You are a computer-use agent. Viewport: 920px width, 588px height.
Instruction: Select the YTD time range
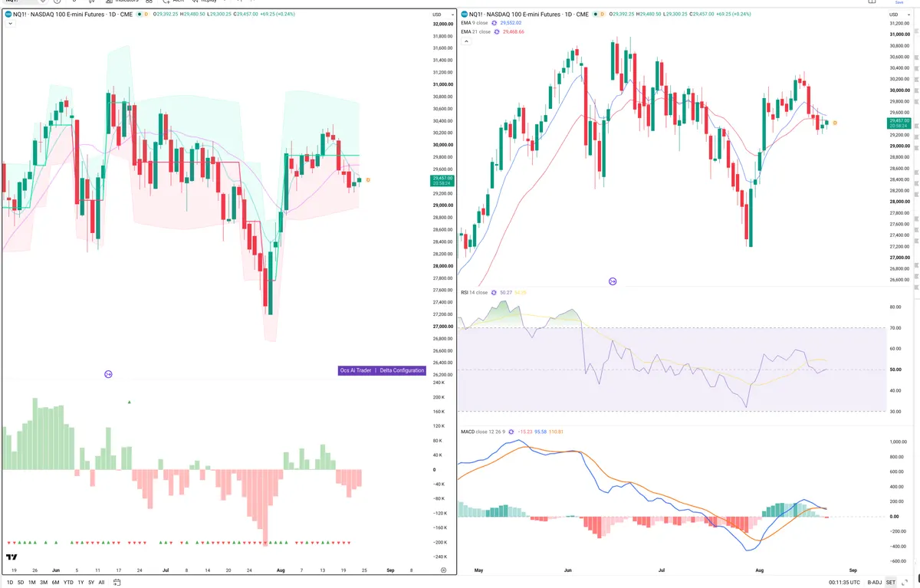pos(68,583)
